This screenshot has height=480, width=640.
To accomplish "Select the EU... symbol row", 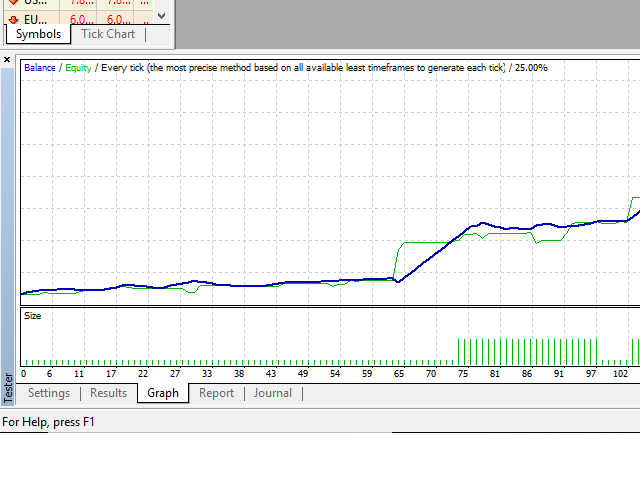I will [x=79, y=19].
